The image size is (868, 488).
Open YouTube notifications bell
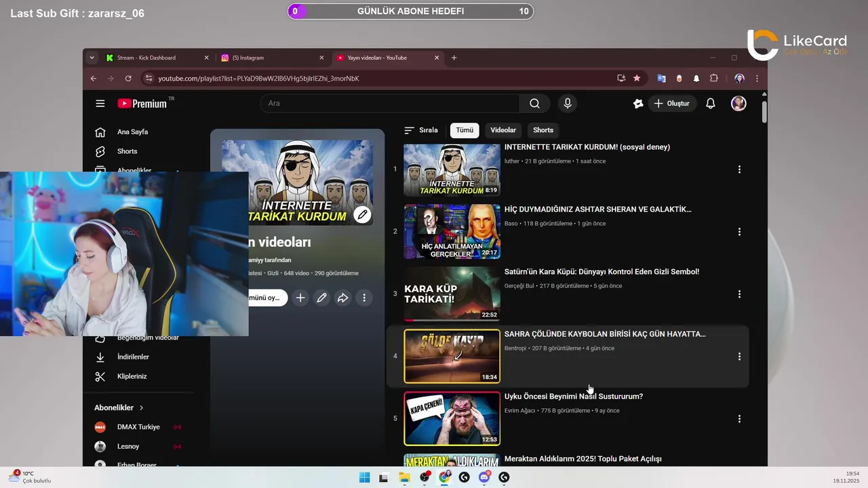(710, 104)
